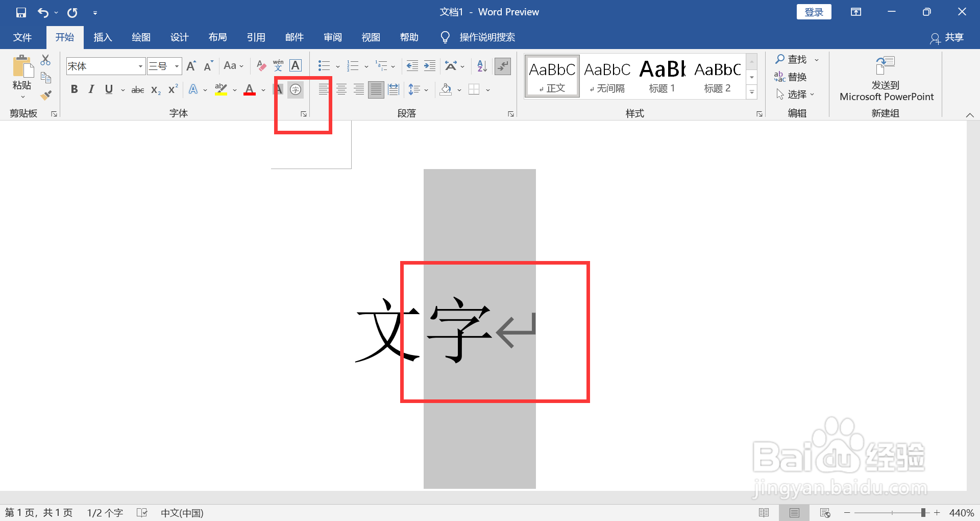The height and width of the screenshot is (521, 980).
Task: Open Customize Quick Access Toolbar arrow
Action: 95,13
